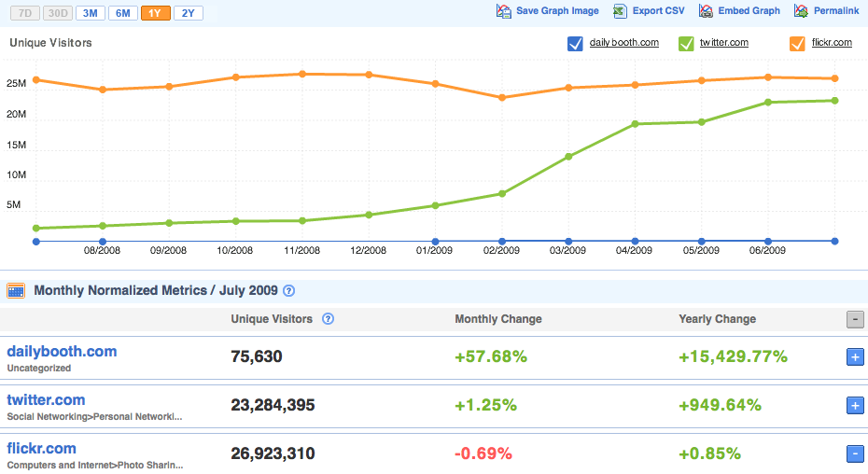Open dailybooth.com legend link

pyautogui.click(x=623, y=43)
